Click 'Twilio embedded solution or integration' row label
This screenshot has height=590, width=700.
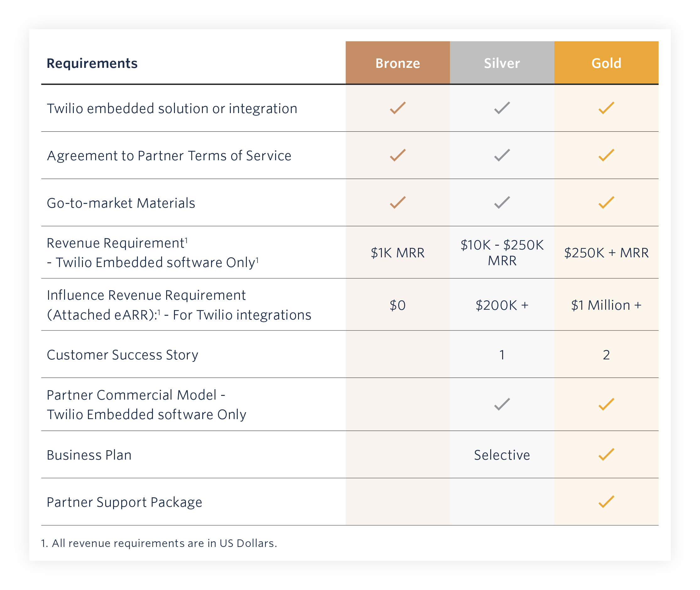point(172,109)
